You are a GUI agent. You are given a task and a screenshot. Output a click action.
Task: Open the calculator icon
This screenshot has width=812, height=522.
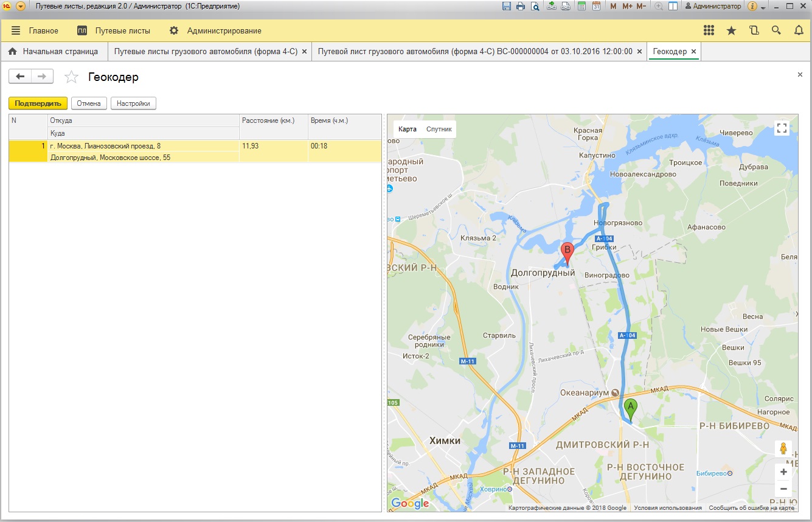581,6
